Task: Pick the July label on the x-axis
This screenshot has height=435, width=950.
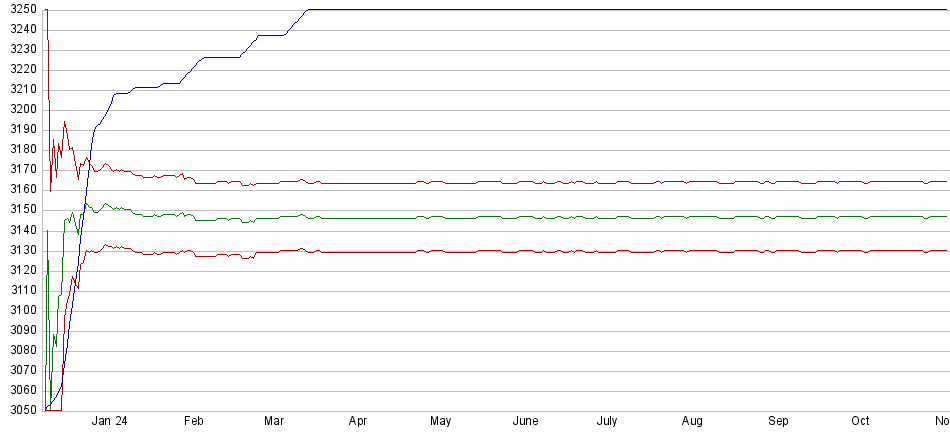Action: (x=606, y=421)
